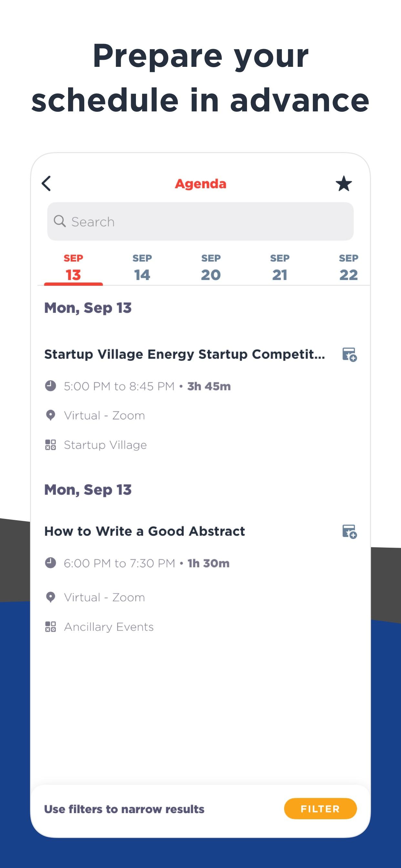
Task: Open Startup Village Energy Startup Competition session
Action: point(185,355)
